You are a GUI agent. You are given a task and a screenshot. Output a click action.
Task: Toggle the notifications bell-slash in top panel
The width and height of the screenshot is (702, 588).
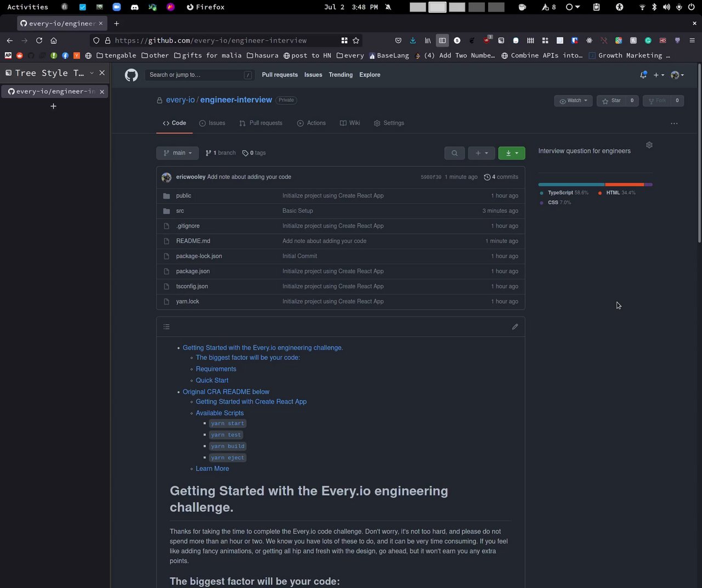click(388, 7)
